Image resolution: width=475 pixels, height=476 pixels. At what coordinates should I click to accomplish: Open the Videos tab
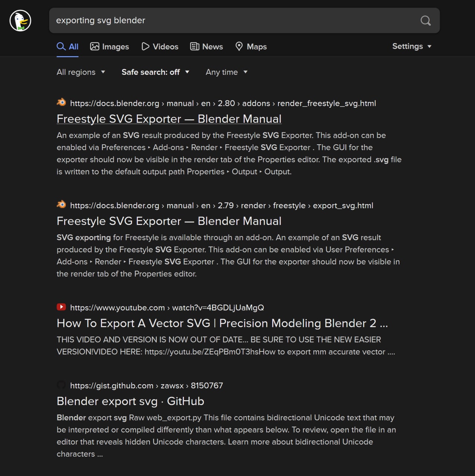[160, 46]
